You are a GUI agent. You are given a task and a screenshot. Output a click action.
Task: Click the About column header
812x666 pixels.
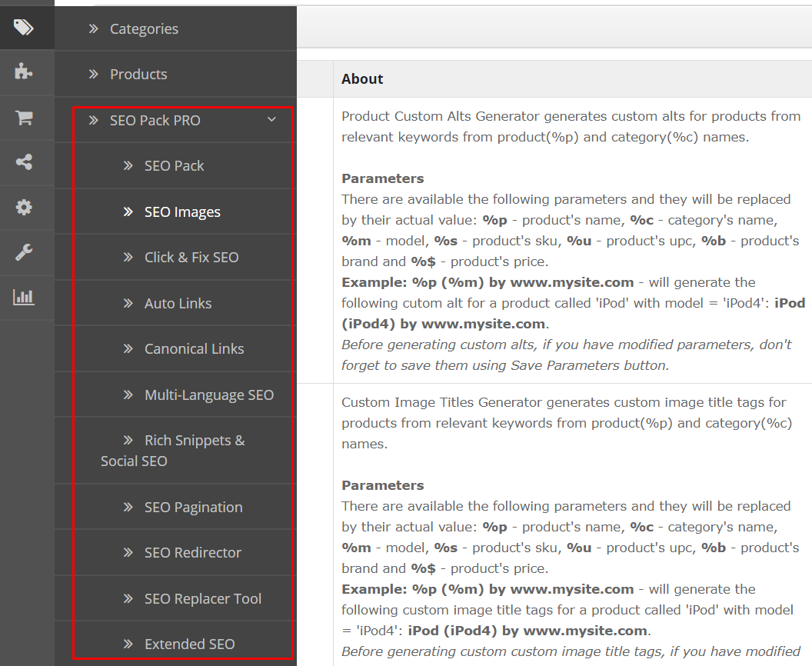coord(362,78)
